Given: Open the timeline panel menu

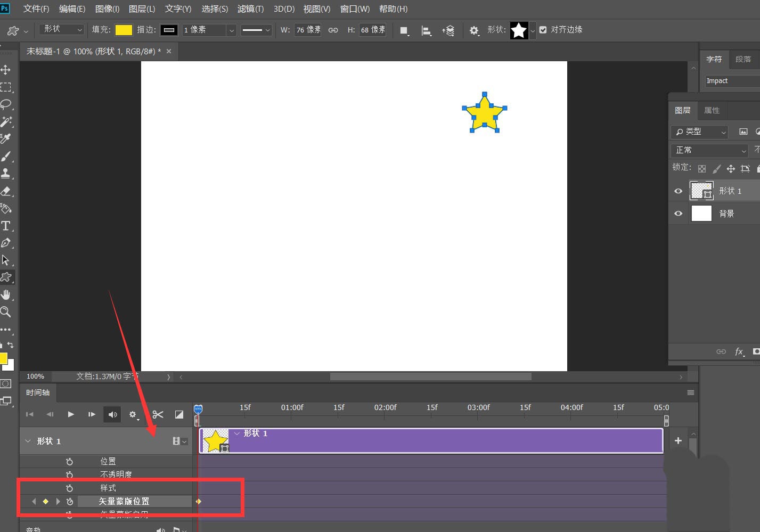Looking at the screenshot, I should 691,392.
